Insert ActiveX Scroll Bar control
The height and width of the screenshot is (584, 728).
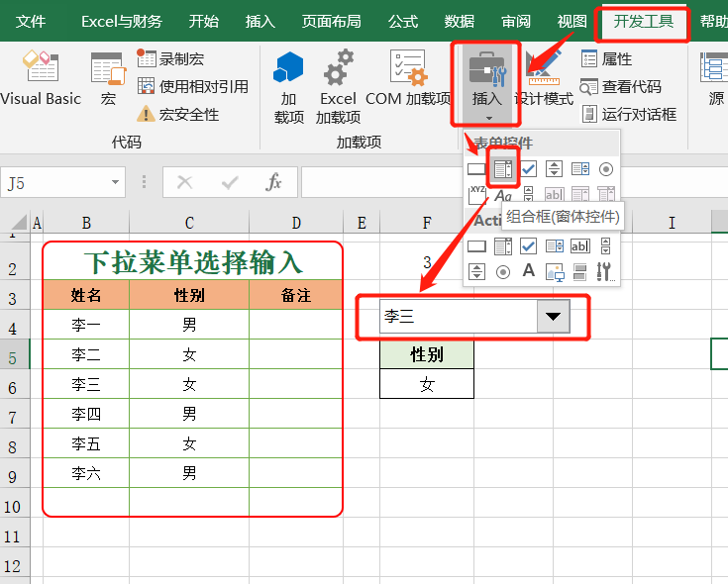pyautogui.click(x=606, y=246)
